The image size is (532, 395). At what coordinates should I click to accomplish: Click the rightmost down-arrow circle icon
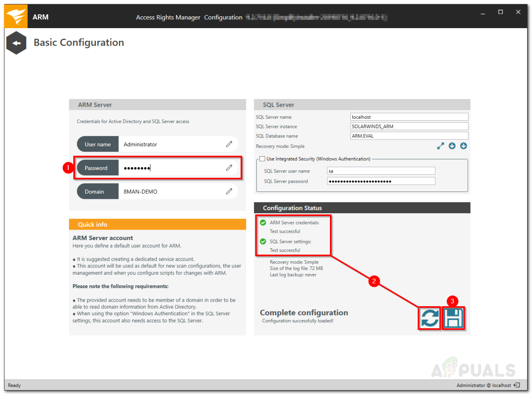point(464,146)
